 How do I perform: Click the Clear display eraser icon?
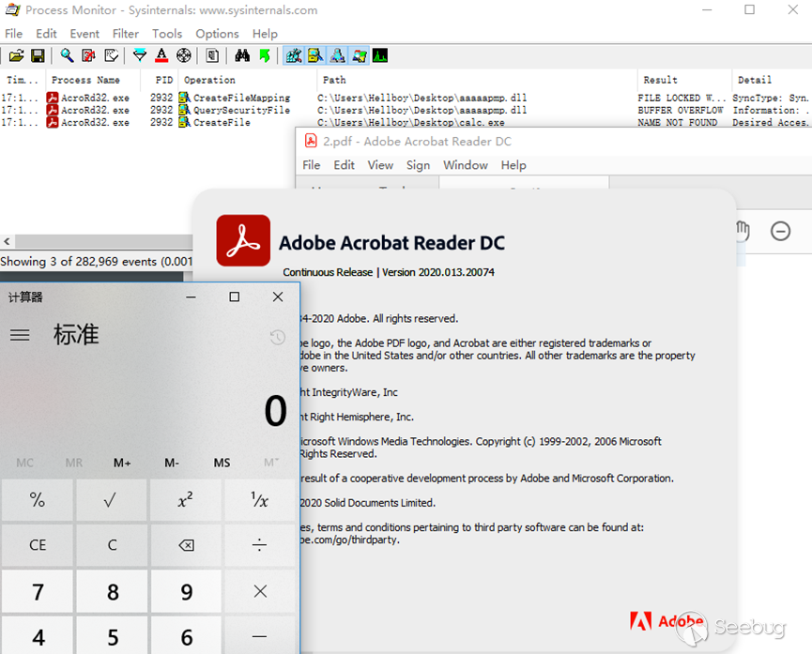tap(111, 55)
